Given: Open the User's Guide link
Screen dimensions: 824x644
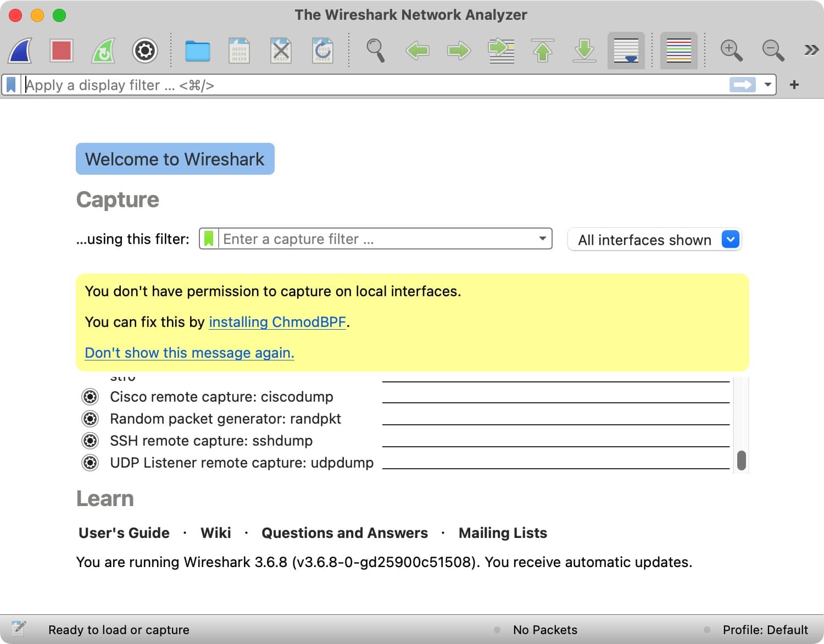Looking at the screenshot, I should 124,533.
